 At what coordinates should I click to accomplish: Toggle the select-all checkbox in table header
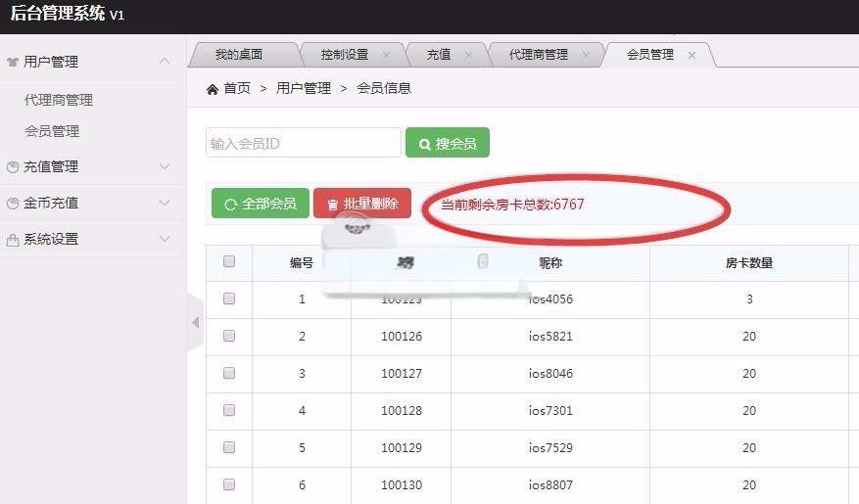229,261
